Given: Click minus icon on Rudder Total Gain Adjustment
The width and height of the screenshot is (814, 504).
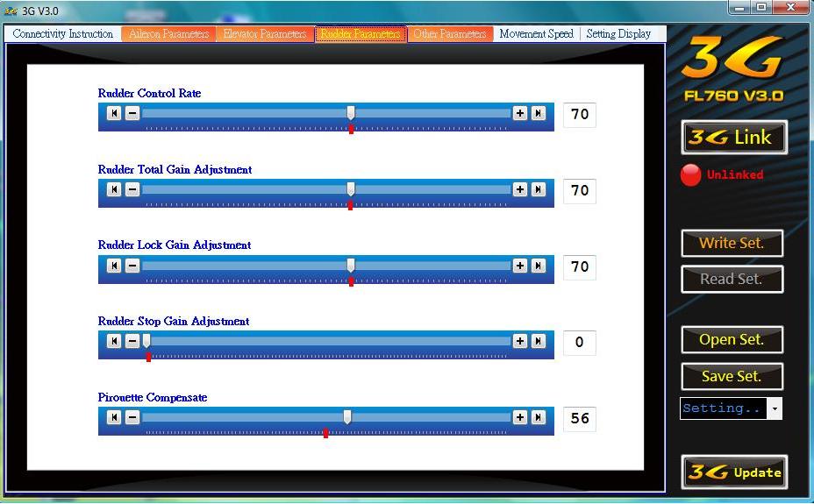Looking at the screenshot, I should (132, 189).
